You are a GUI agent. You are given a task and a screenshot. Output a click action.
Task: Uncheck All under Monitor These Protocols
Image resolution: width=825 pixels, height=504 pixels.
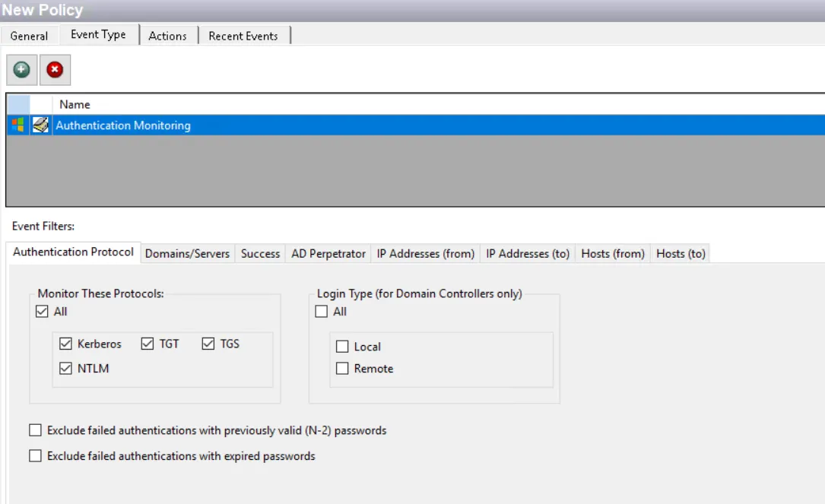click(43, 311)
